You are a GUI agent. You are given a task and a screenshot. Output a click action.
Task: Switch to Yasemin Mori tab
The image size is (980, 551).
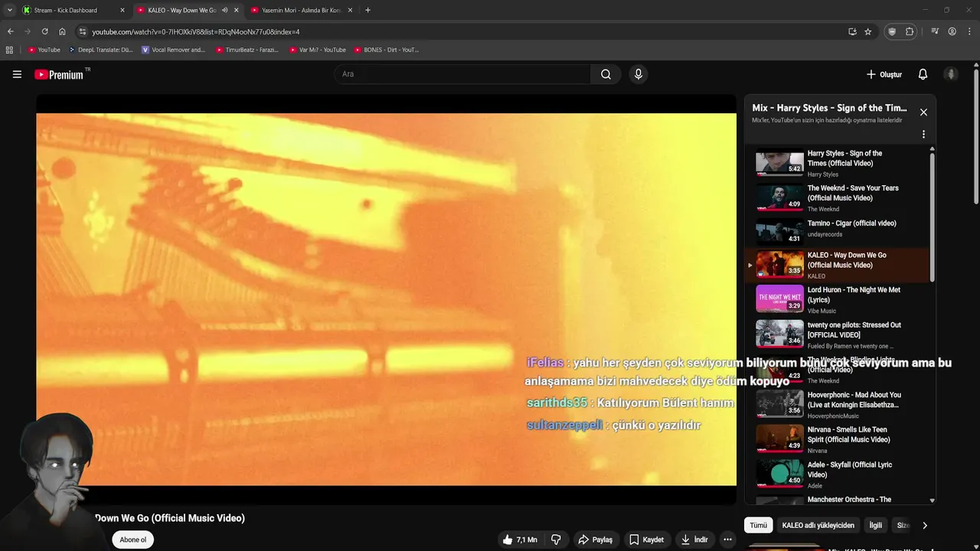[300, 10]
